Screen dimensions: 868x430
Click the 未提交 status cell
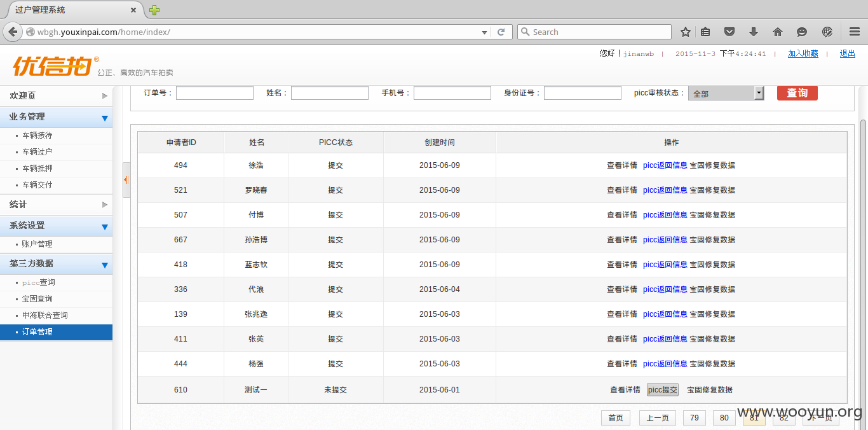point(336,390)
